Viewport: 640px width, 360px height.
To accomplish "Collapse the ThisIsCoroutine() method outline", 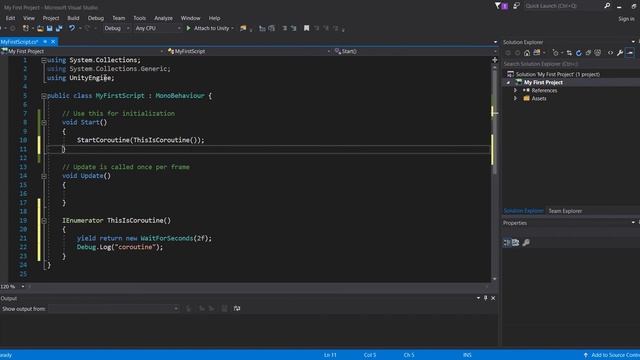I will click(x=44, y=221).
